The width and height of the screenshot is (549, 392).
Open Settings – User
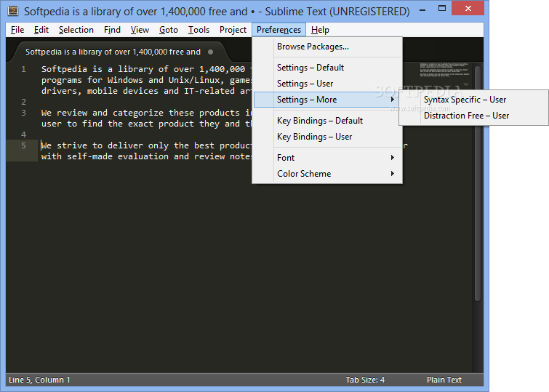[327, 84]
